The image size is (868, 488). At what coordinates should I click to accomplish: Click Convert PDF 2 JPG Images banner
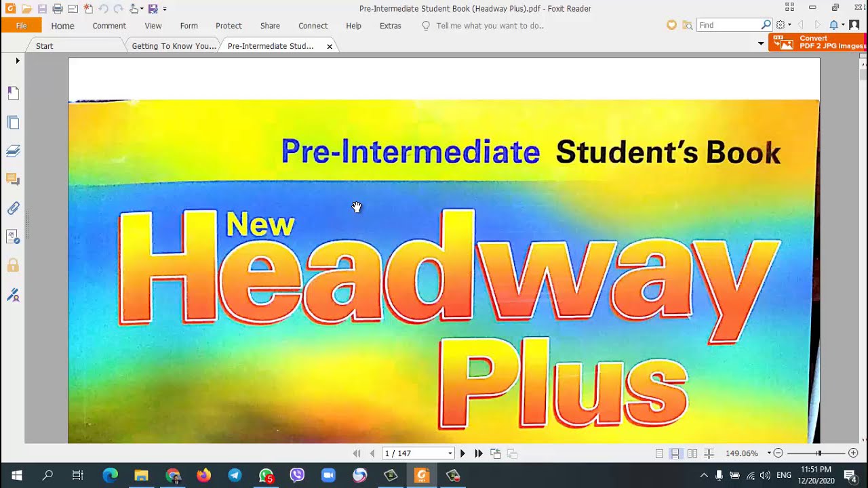(818, 42)
